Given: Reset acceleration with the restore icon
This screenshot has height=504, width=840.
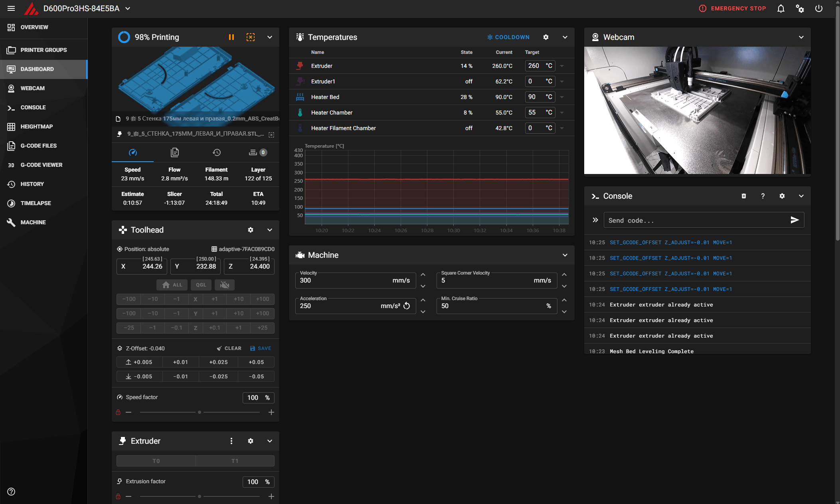Looking at the screenshot, I should (x=407, y=306).
